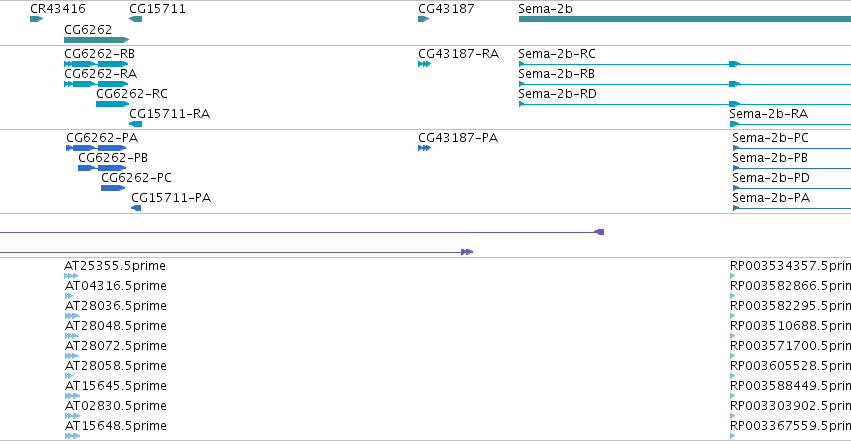
Task: Select the AT28058.5prime EST arrow glyph
Action: (69, 376)
